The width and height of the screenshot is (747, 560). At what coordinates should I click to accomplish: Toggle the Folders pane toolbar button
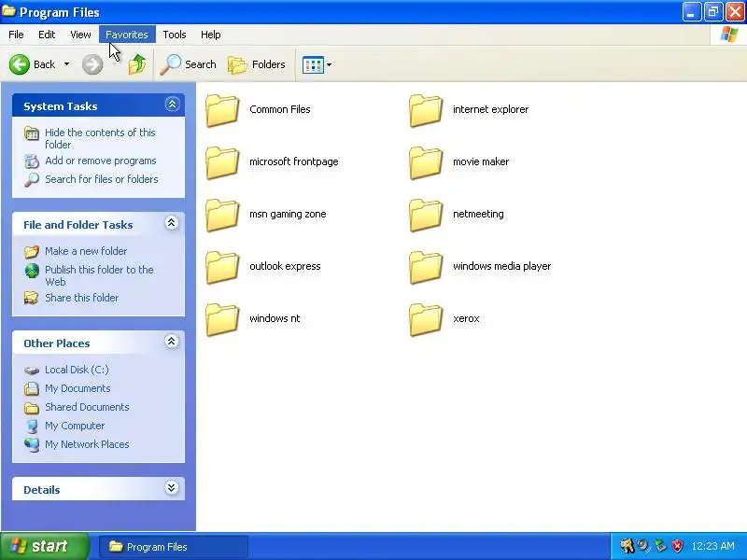[x=257, y=64]
